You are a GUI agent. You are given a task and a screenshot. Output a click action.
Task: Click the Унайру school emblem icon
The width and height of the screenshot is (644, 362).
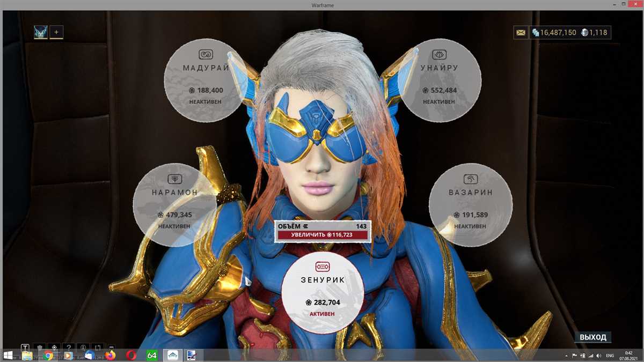click(x=440, y=54)
